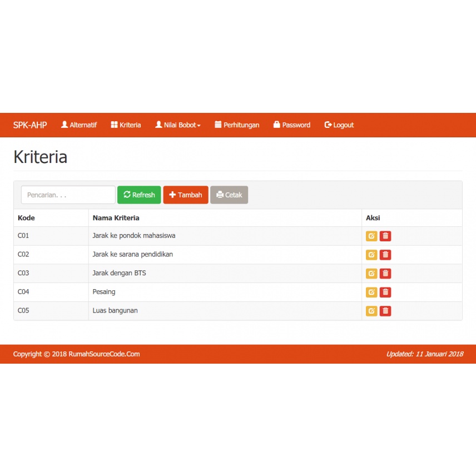Delete the Jarak dengan BTS row

click(x=385, y=274)
